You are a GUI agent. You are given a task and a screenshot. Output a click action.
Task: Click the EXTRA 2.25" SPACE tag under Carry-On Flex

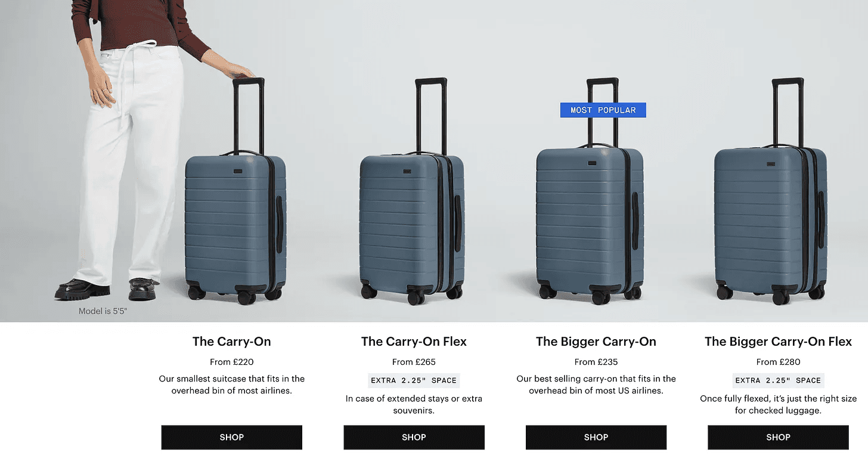414,380
